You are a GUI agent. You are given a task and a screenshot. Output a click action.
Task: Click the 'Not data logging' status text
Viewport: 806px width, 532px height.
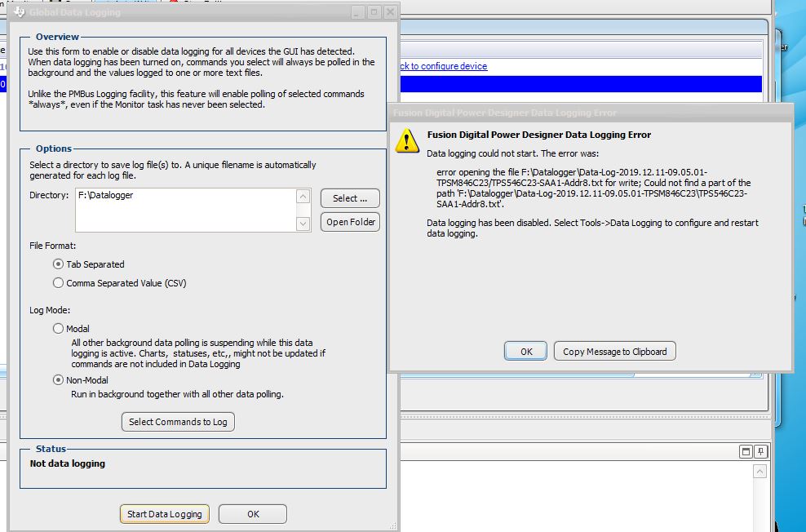68,463
